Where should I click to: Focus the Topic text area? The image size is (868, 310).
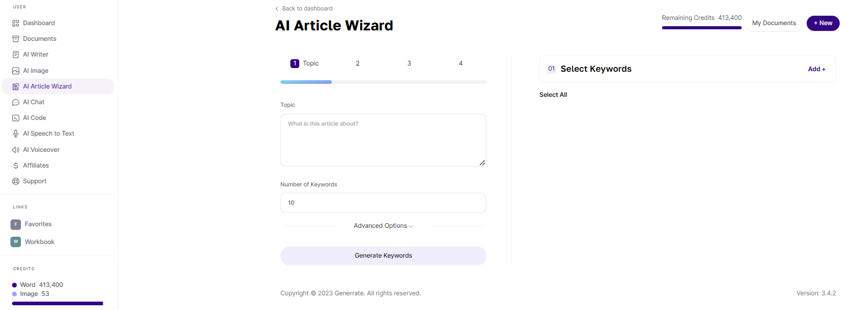[x=383, y=140]
